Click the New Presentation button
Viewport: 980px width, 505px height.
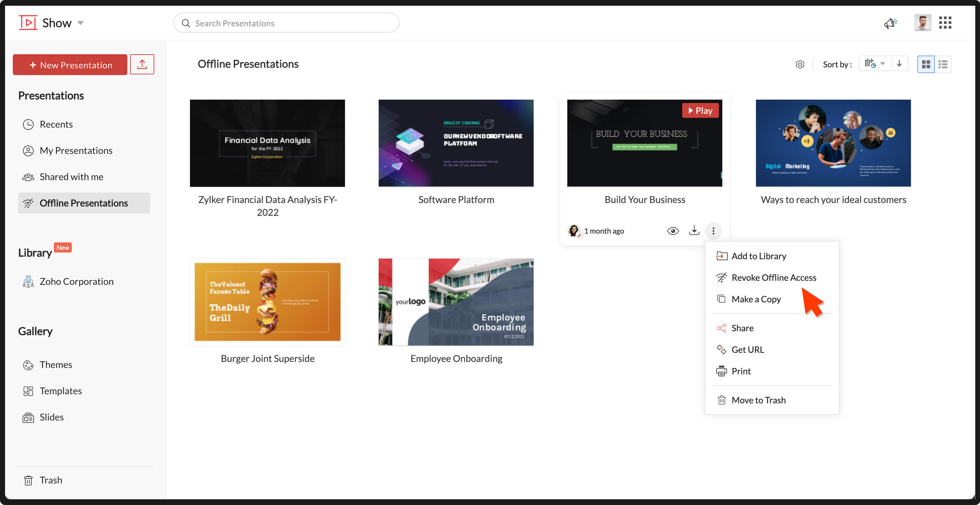(x=70, y=65)
